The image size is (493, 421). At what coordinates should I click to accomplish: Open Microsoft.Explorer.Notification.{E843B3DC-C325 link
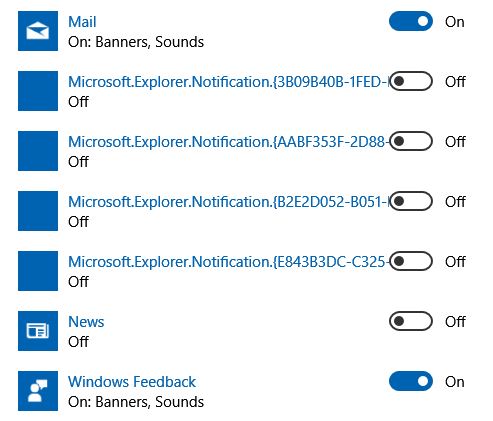(228, 262)
